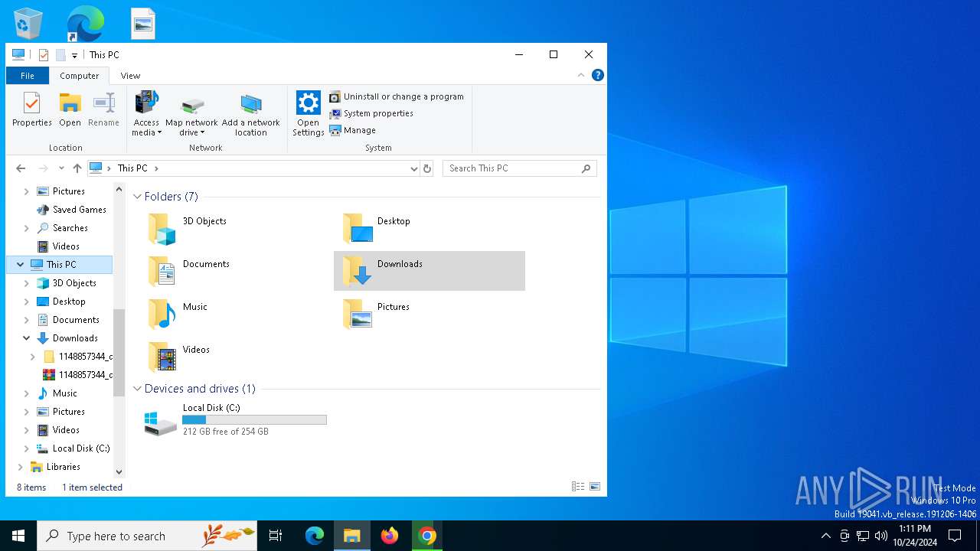Click the 212 GB free of 254 GB text
Screen dimensions: 980x551
click(226, 432)
